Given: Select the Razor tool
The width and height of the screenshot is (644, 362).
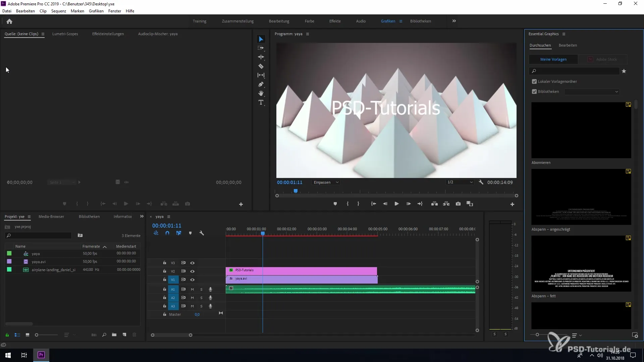Looking at the screenshot, I should pyautogui.click(x=261, y=66).
